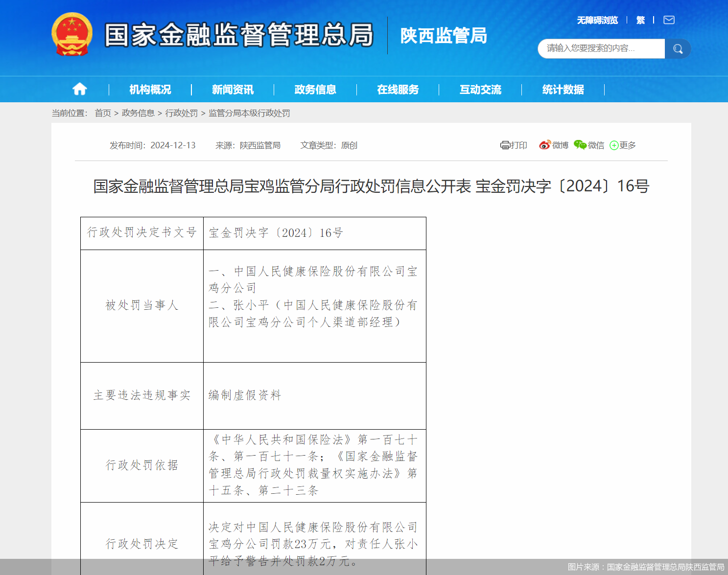Open the 机构概况 menu
The image size is (728, 575).
point(150,90)
